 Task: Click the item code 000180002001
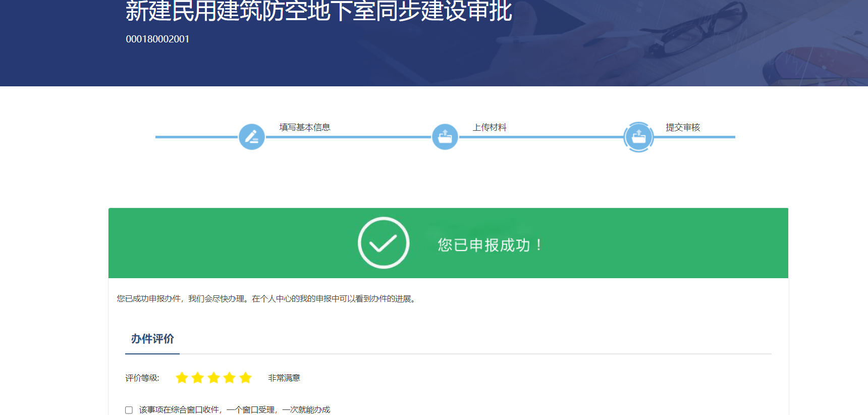157,39
